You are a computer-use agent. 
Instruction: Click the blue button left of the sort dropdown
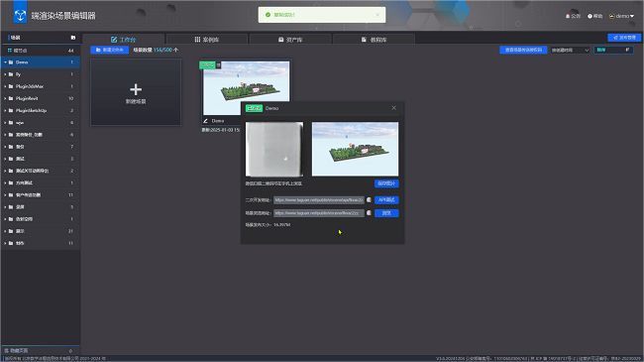click(x=523, y=50)
